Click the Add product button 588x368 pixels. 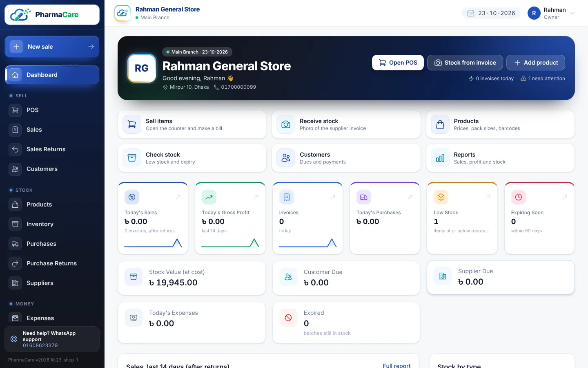pos(536,63)
